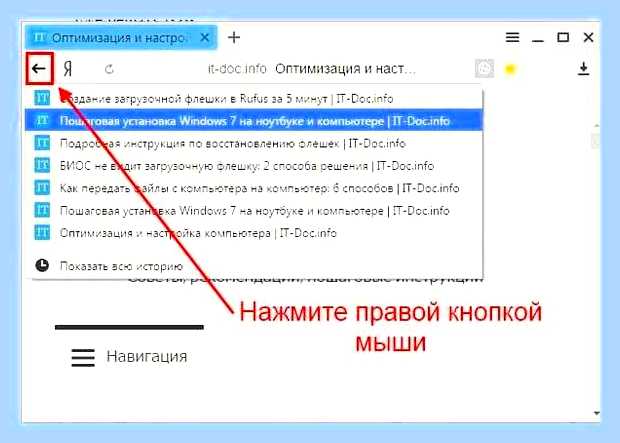Open the browser hamburger menu
This screenshot has height=443, width=620.
coord(512,38)
